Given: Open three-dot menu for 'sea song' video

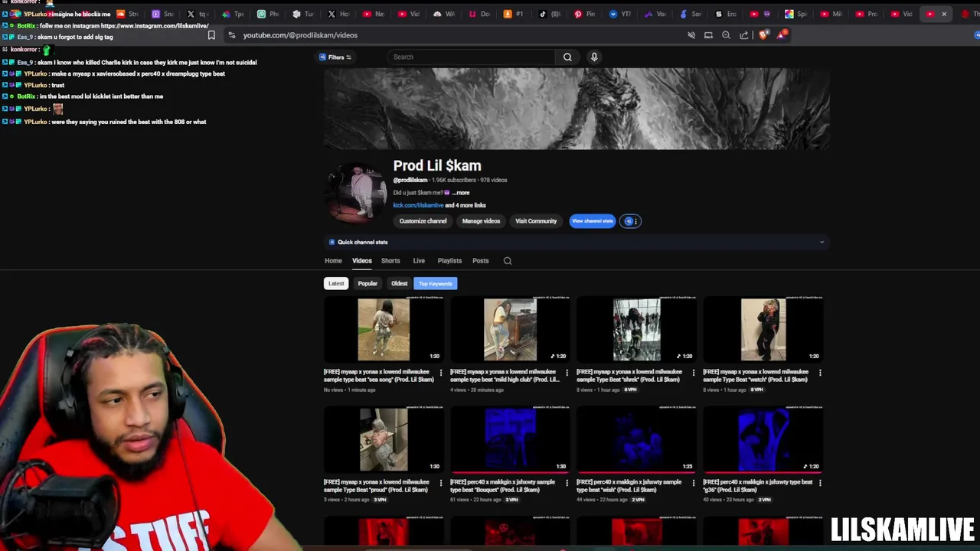Looking at the screenshot, I should 440,373.
